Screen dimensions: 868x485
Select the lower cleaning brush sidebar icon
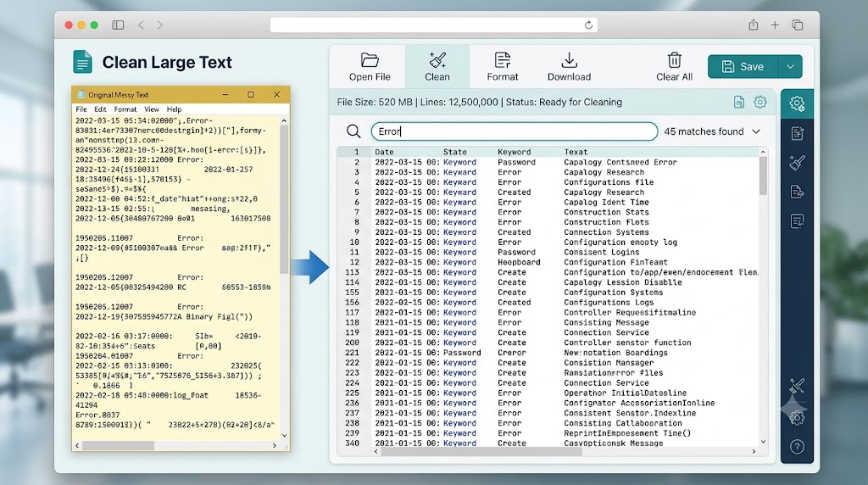click(797, 386)
